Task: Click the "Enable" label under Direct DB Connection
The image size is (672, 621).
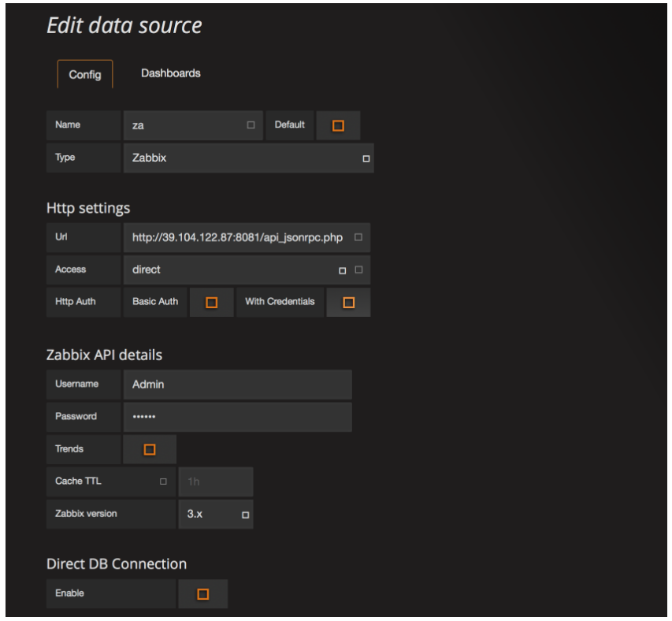Action: [x=69, y=593]
